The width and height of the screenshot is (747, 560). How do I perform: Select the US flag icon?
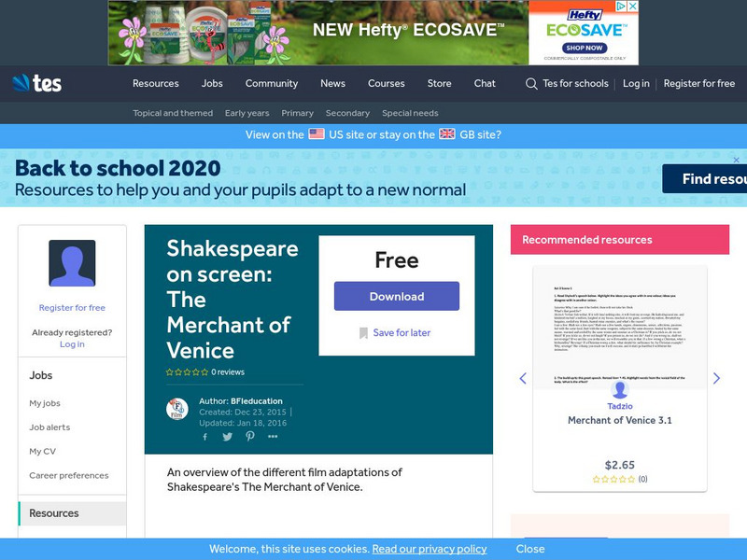317,133
